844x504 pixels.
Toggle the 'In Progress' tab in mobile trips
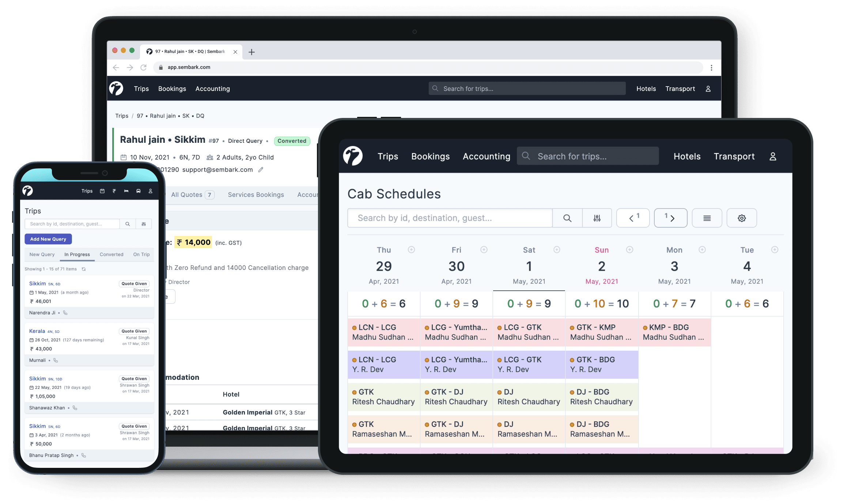tap(76, 254)
